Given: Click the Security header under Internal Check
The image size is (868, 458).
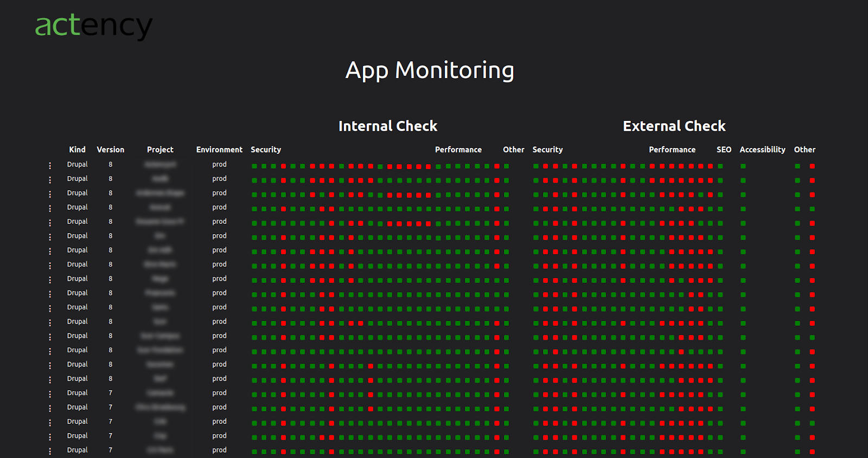Looking at the screenshot, I should click(266, 150).
